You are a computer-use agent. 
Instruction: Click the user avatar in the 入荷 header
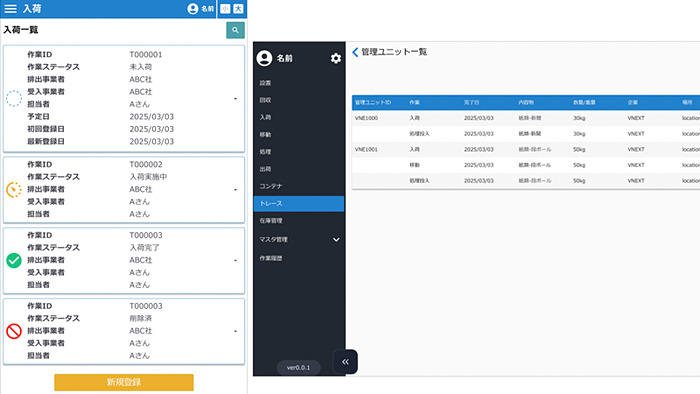193,8
